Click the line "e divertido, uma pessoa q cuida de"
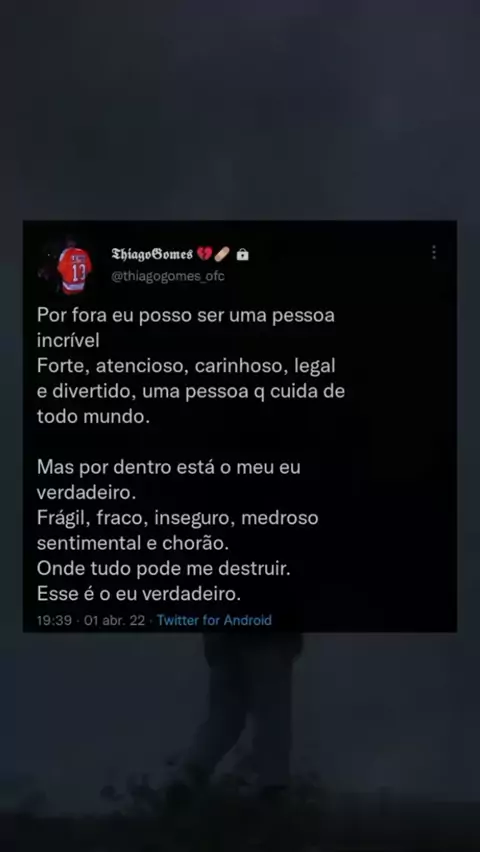 (x=191, y=391)
